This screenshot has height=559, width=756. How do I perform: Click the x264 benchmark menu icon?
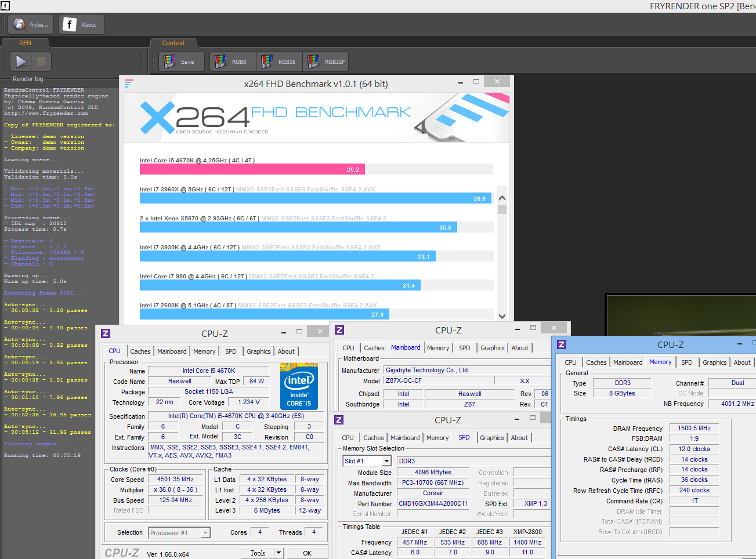pyautogui.click(x=129, y=84)
